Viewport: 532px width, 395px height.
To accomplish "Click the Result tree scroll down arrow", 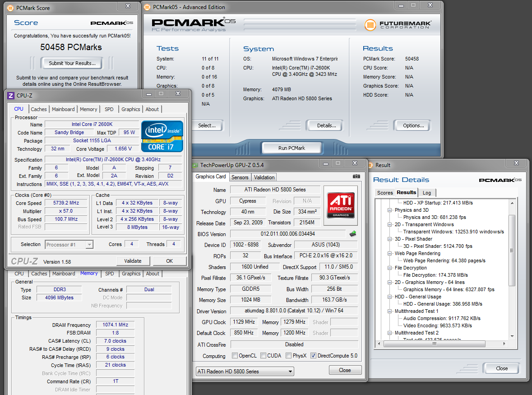I will [512, 336].
